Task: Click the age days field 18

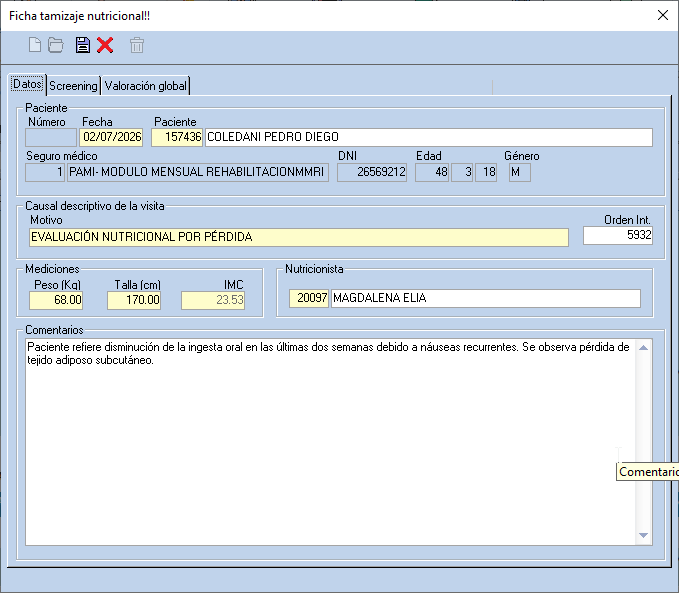Action: tap(486, 172)
